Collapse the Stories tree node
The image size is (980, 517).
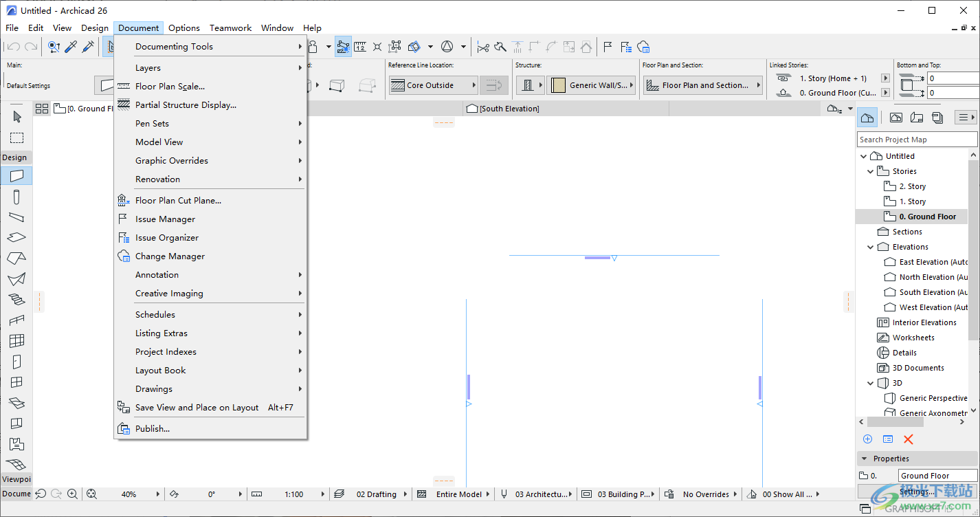[x=870, y=170]
